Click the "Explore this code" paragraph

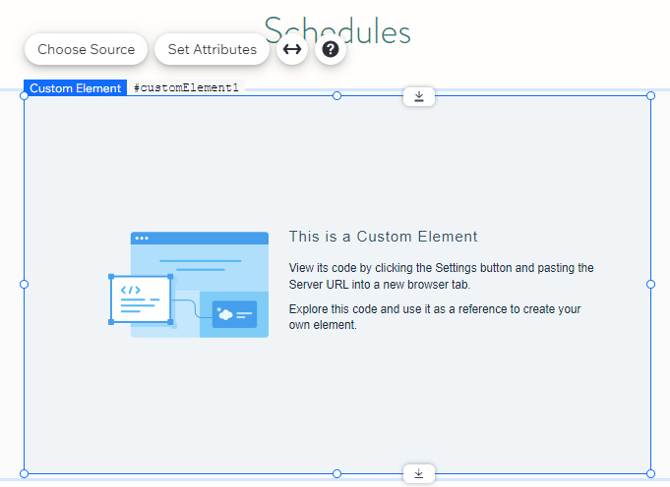[434, 317]
